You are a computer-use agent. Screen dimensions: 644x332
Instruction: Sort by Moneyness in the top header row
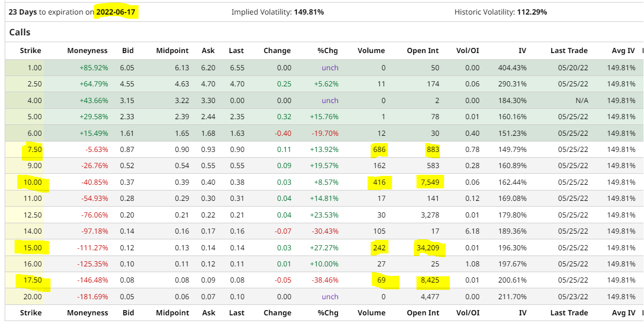click(87, 50)
